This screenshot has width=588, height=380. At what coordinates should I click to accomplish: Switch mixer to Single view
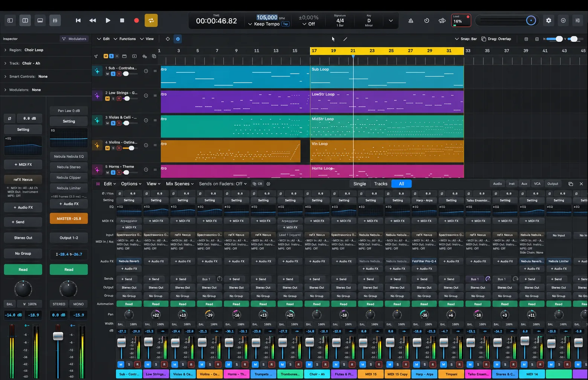[360, 184]
